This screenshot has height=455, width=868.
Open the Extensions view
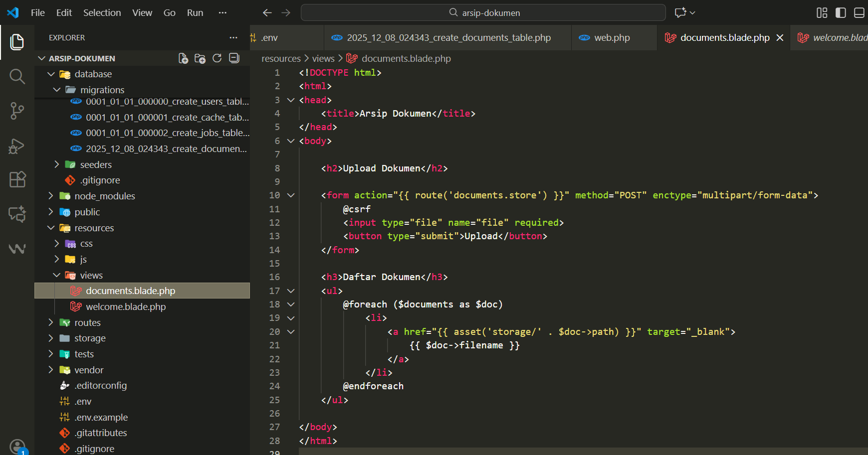coord(17,179)
